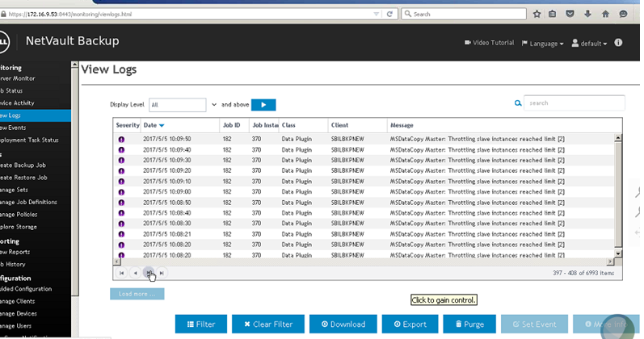Click the Load more button
The height and width of the screenshot is (339, 644).
tap(137, 294)
